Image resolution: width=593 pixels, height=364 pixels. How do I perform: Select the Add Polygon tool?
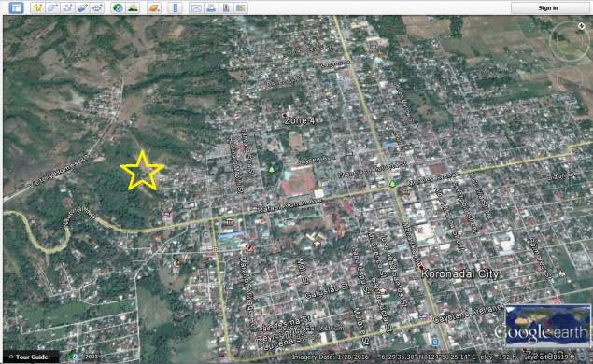[x=52, y=7]
